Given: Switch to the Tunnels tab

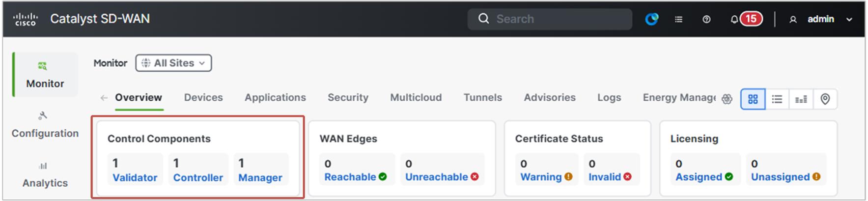Looking at the screenshot, I should 483,98.
